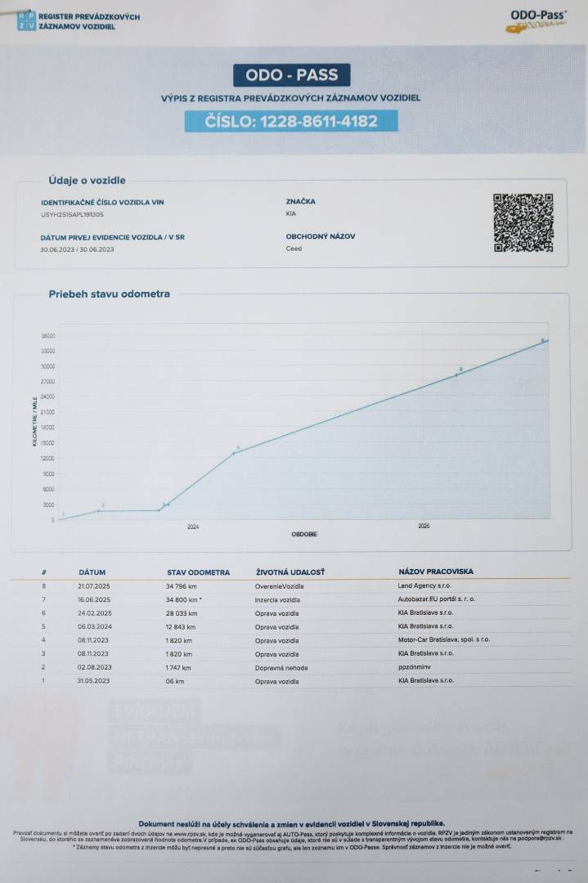Click the OBCHODNÝ NÁZOV label

coord(321,236)
